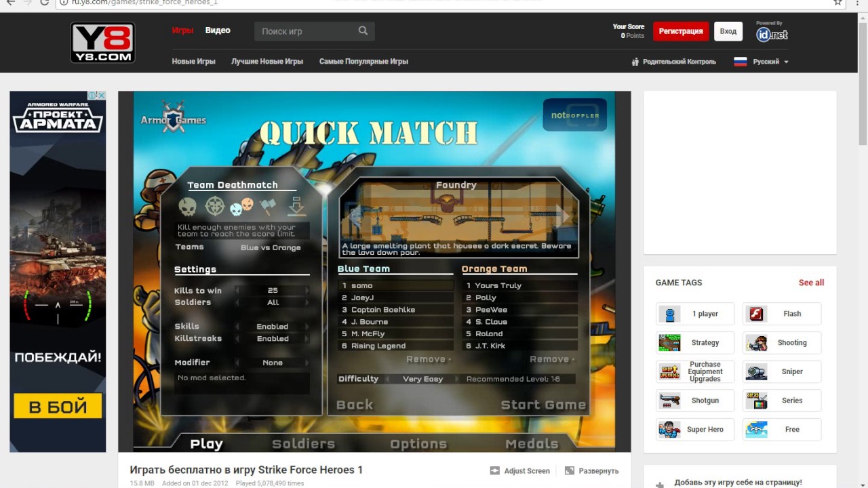Toggle Skills setting with left arrow

tap(237, 327)
